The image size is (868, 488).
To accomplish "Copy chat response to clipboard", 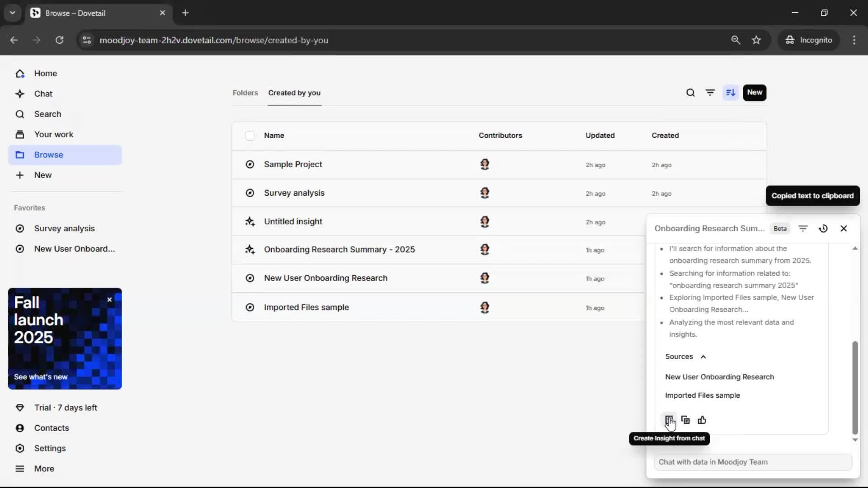I will 685,420.
